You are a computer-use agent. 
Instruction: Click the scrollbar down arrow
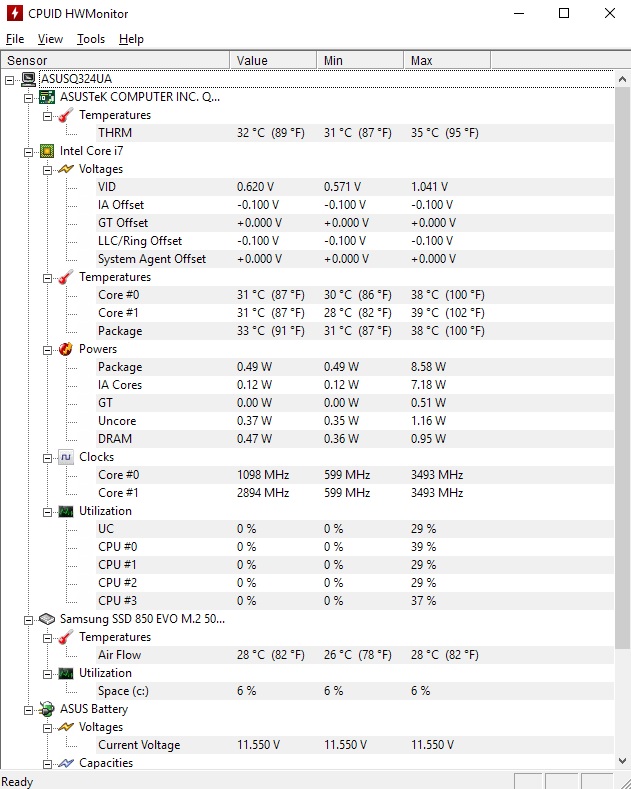(622, 761)
